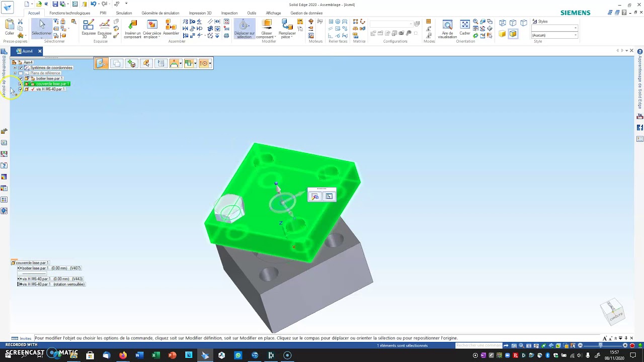Screen dimensions: 644x362
Task: Toggle Systèmes de coordonnées checkbox
Action: pyautogui.click(x=21, y=68)
